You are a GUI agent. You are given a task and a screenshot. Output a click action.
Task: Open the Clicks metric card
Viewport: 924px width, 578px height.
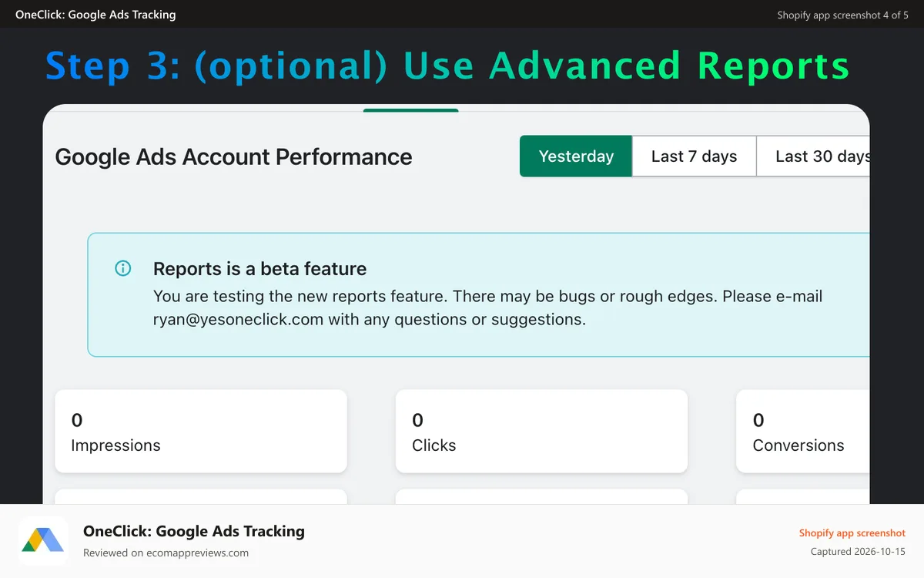coord(541,432)
